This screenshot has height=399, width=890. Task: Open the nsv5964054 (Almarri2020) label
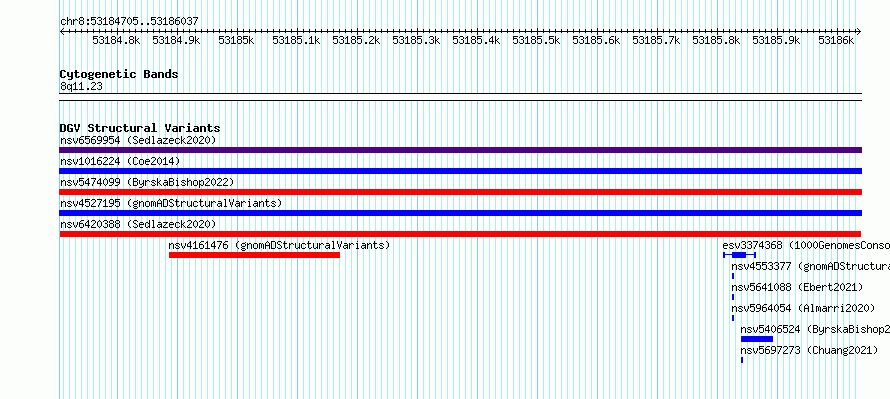(x=803, y=308)
